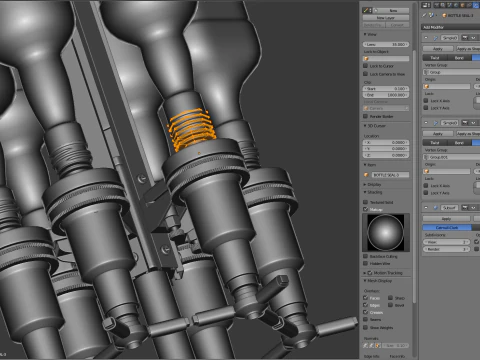Open the Add Modifier dropdown
Screen dimensions: 480x360
(450, 27)
